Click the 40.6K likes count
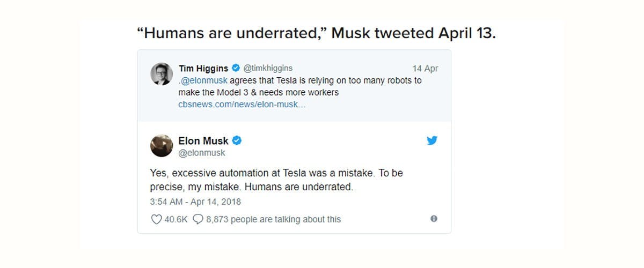The height and width of the screenshot is (268, 644). (x=176, y=219)
